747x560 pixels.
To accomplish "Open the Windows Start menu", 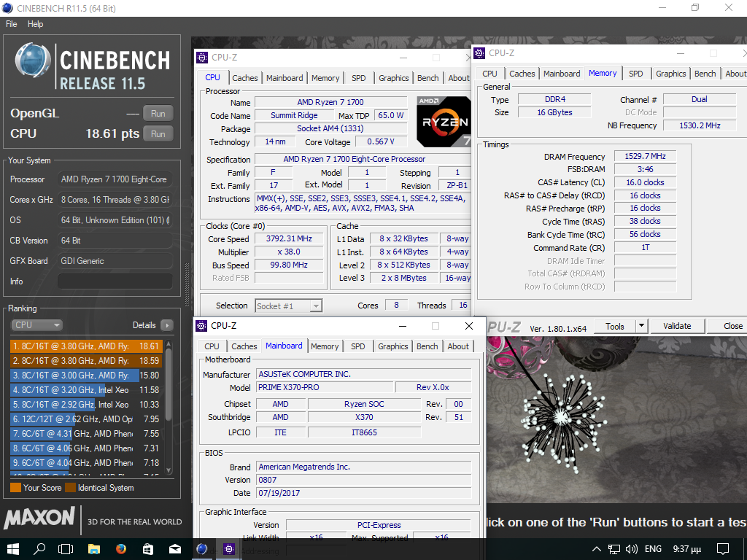I will [12, 549].
